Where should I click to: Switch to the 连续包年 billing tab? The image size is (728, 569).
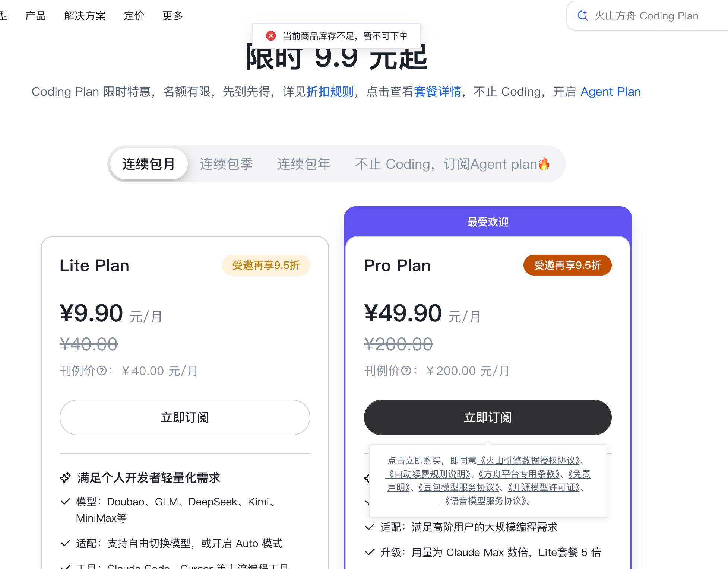point(304,164)
